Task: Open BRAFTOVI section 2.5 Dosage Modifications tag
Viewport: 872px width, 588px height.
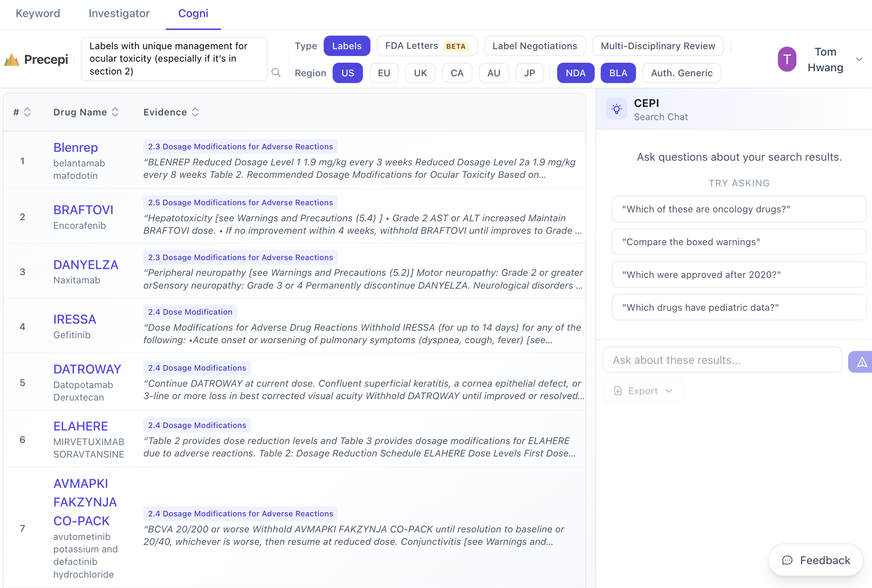Action: coord(240,202)
